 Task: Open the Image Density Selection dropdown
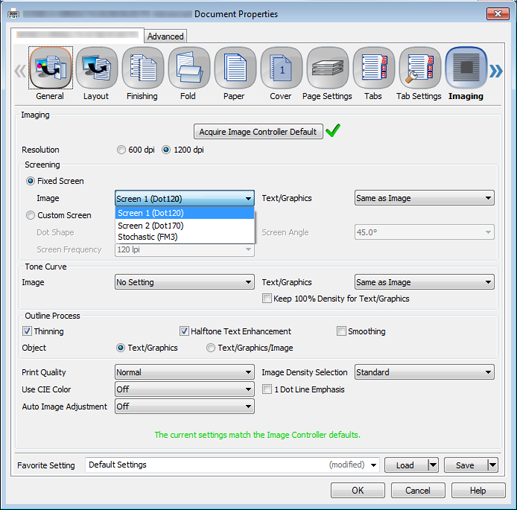tap(424, 372)
